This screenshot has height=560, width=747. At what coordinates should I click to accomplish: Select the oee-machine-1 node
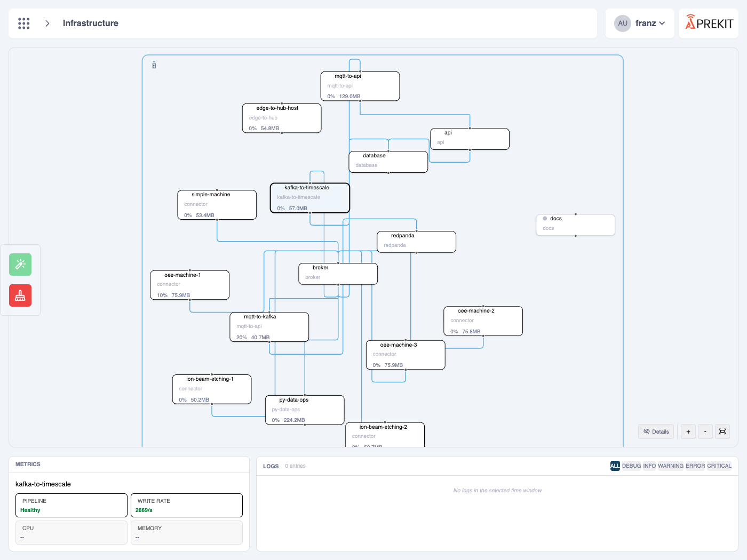click(x=190, y=285)
